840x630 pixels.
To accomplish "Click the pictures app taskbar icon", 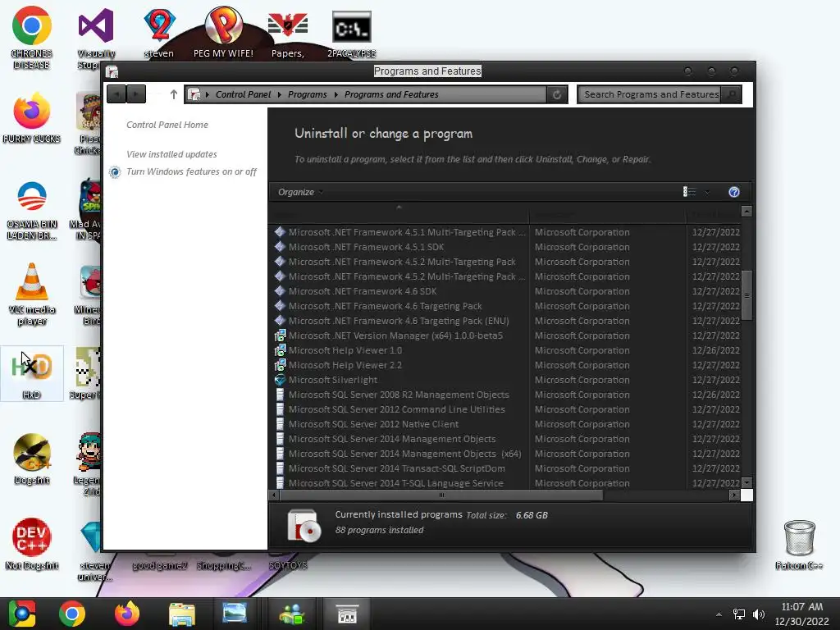I will pos(235,614).
